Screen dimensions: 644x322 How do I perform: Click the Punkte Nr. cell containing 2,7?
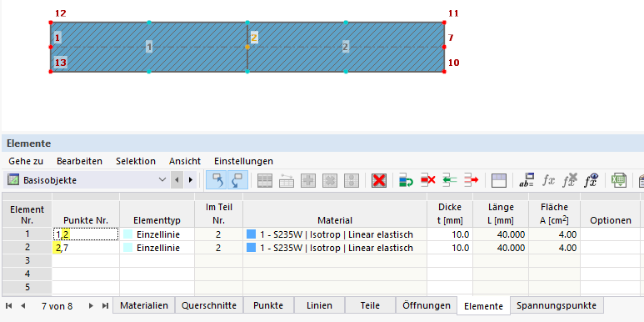86,248
